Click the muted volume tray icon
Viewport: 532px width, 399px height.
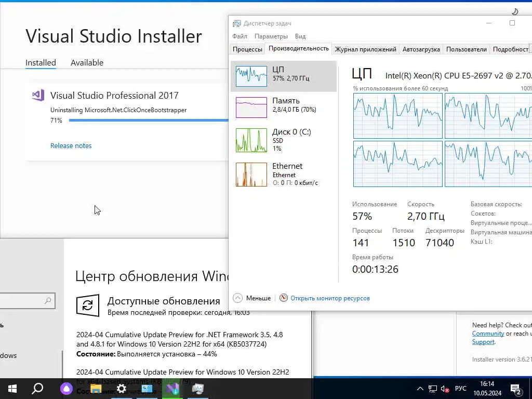pyautogui.click(x=445, y=389)
